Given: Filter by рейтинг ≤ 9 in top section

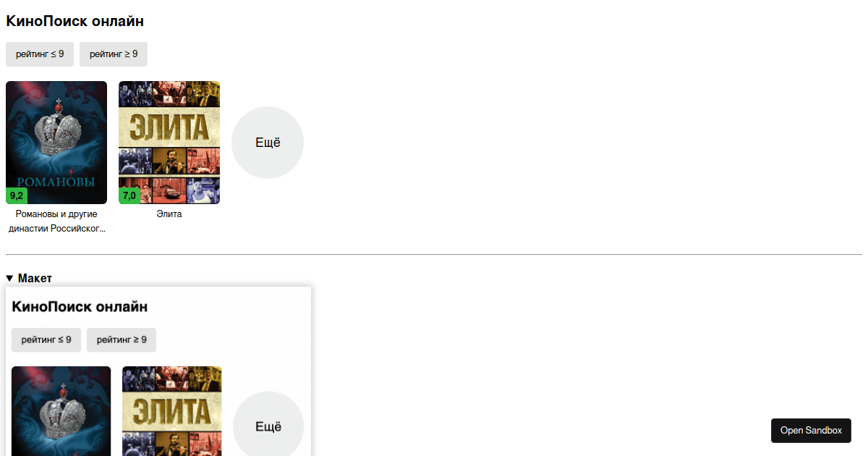Looking at the screenshot, I should pyautogui.click(x=40, y=54).
